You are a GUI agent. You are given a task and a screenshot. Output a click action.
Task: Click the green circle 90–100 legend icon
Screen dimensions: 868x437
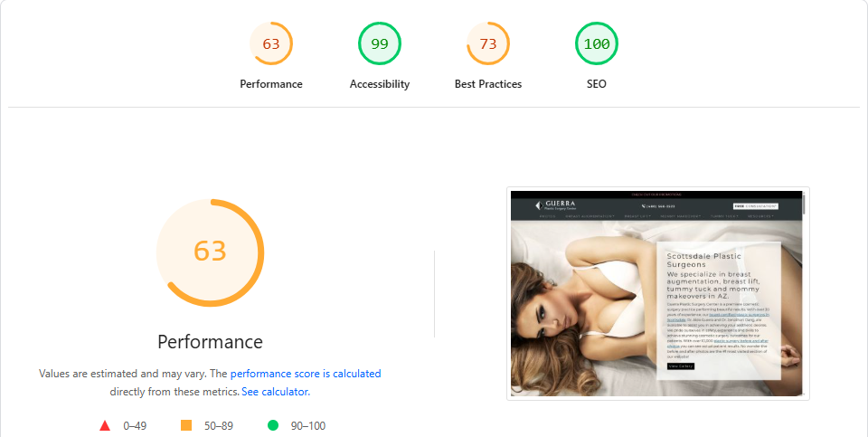click(273, 425)
